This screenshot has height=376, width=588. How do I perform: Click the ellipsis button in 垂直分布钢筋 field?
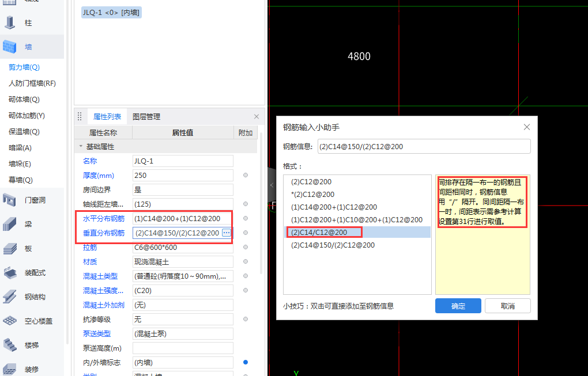(x=226, y=233)
